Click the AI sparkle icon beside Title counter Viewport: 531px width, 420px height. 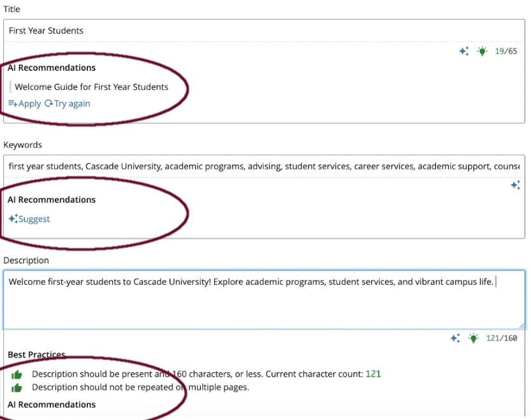pos(464,52)
